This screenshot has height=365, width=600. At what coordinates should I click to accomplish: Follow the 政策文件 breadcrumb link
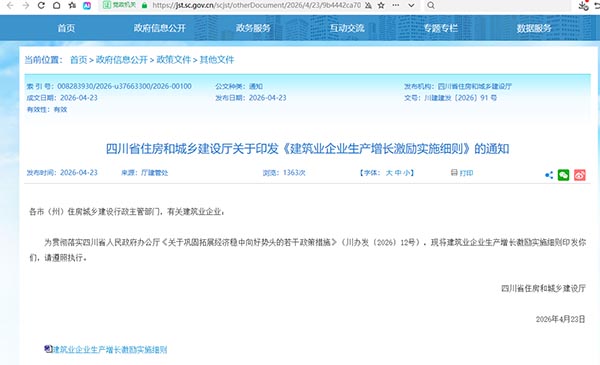(x=173, y=60)
